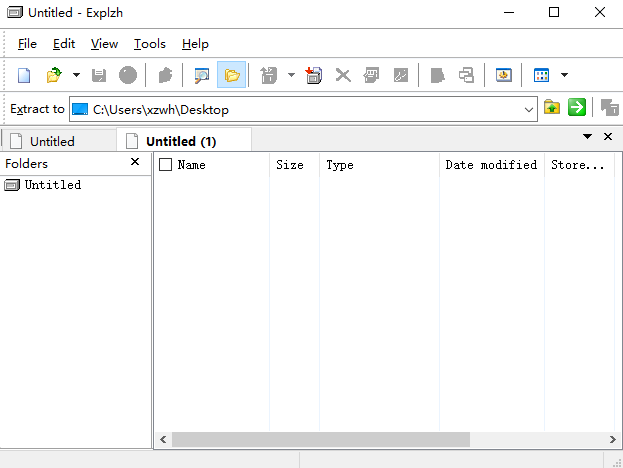Click the magnifier search icon in toolbar

tap(202, 75)
